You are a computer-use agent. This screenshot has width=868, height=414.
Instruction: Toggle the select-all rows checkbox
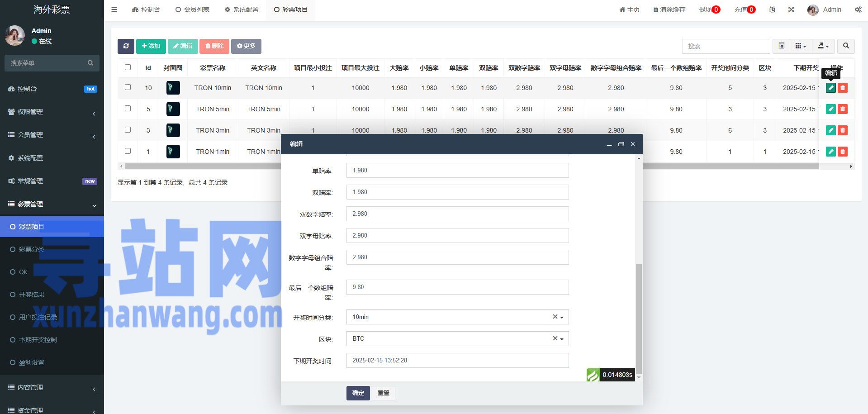point(128,67)
